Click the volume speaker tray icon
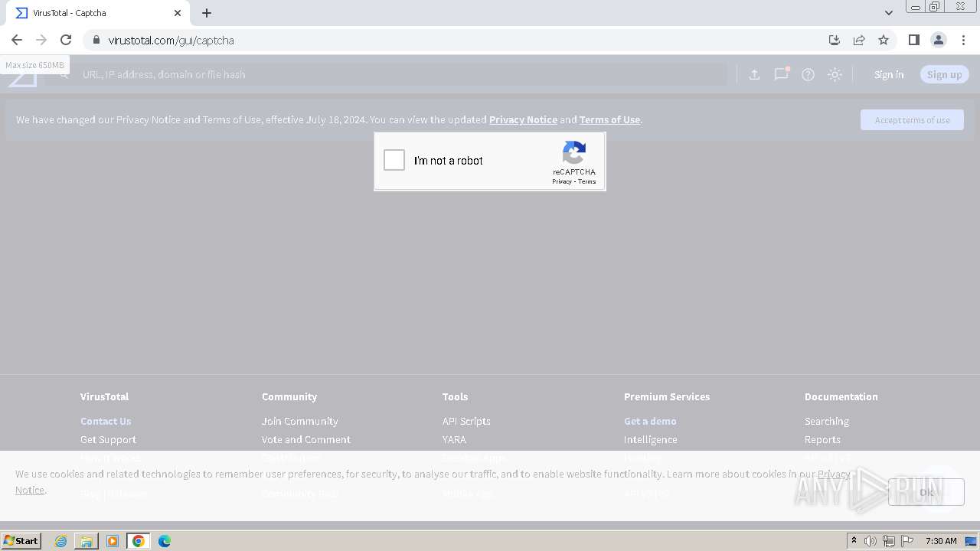The width and height of the screenshot is (980, 551). click(871, 541)
